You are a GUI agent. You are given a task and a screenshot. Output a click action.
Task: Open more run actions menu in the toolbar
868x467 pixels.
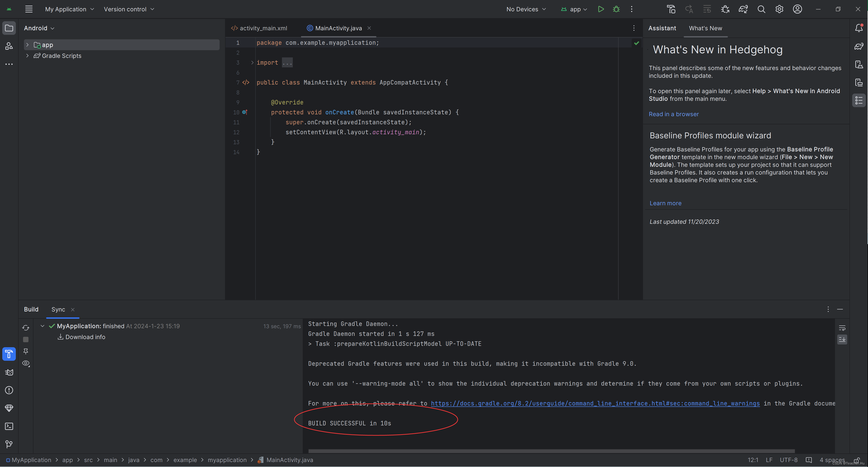click(x=632, y=9)
